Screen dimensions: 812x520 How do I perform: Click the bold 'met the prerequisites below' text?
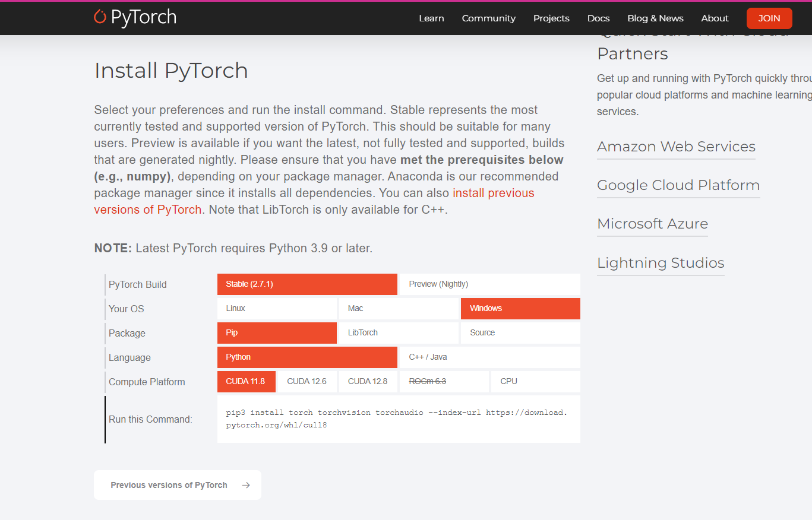[x=482, y=160]
